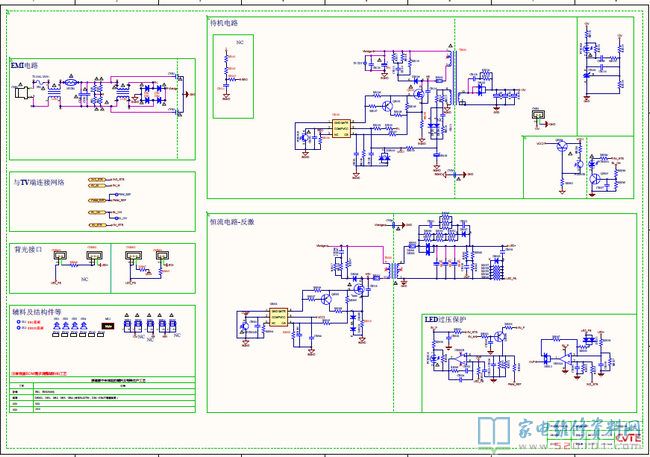Click the oval varistor symbol in the EMI circuit
The width and height of the screenshot is (650, 457).
point(70,83)
